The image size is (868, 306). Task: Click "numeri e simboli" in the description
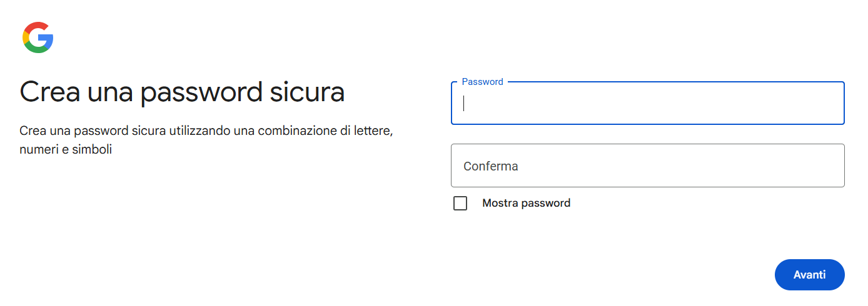(66, 150)
